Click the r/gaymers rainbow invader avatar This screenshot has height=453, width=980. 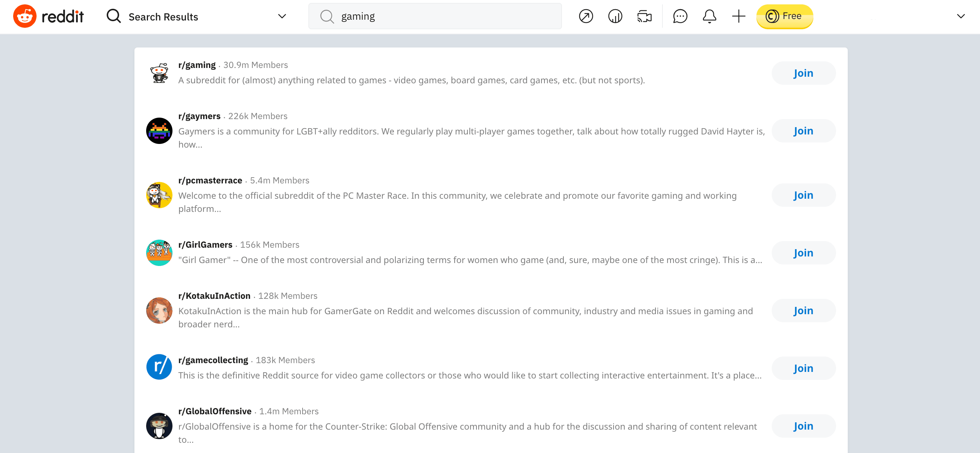[x=159, y=131]
